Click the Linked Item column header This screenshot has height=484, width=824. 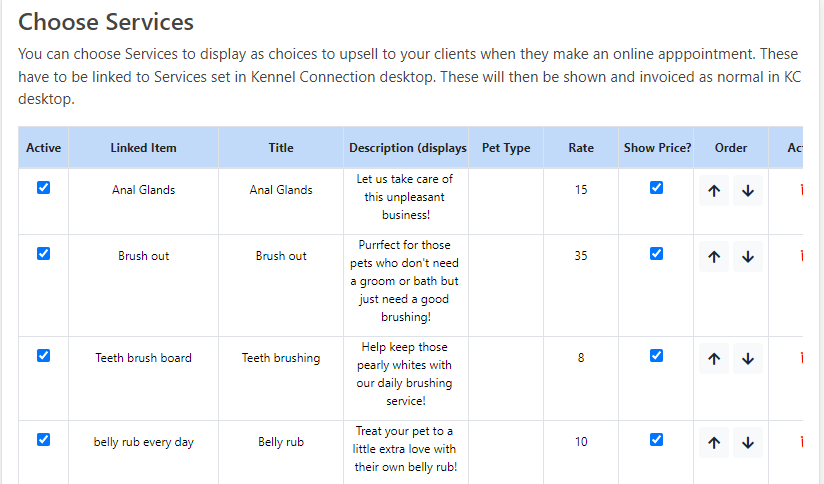click(x=143, y=148)
